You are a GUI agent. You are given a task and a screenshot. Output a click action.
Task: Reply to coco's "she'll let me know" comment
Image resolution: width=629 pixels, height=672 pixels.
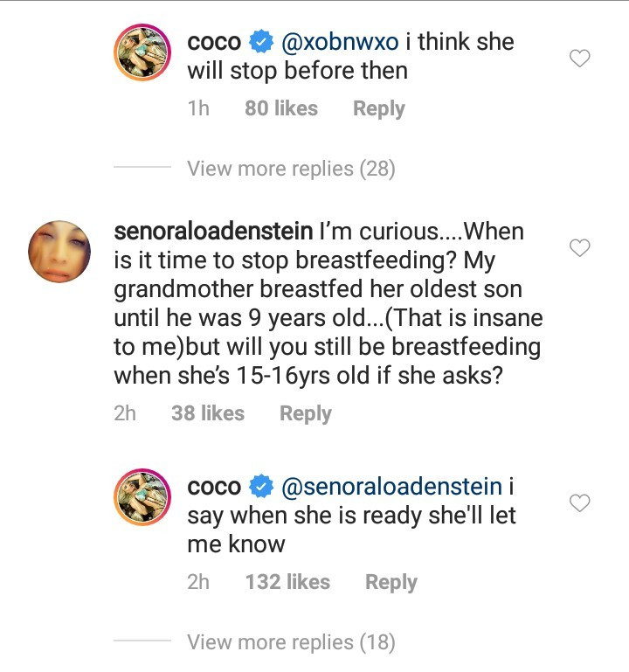coord(391,582)
